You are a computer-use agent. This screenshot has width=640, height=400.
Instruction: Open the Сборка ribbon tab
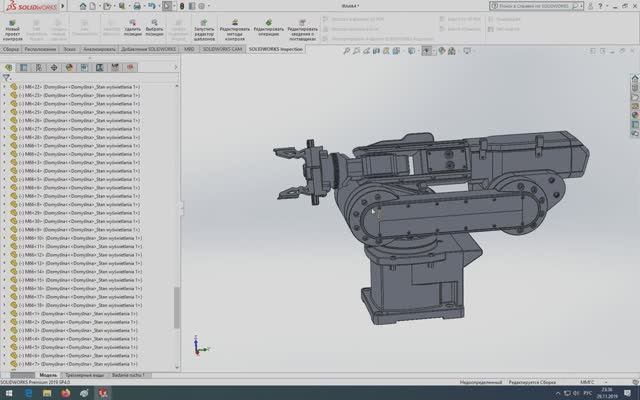[x=11, y=48]
